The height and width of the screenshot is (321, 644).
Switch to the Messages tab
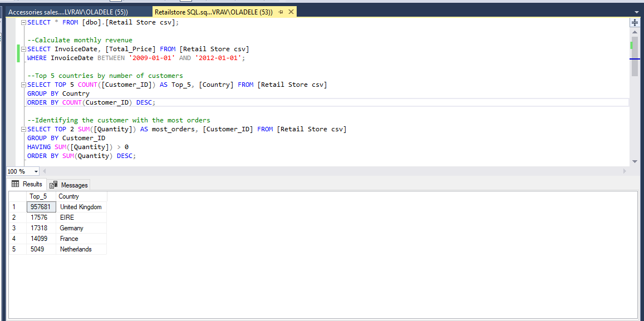point(68,185)
